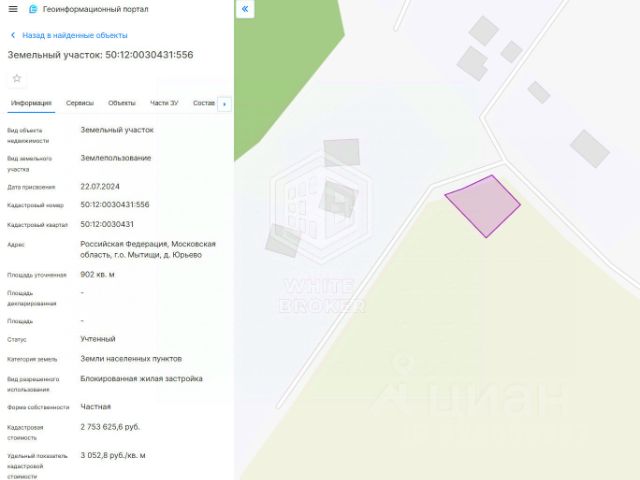Switch to the Информация tab
Viewport: 640px width, 480px height.
pos(31,103)
